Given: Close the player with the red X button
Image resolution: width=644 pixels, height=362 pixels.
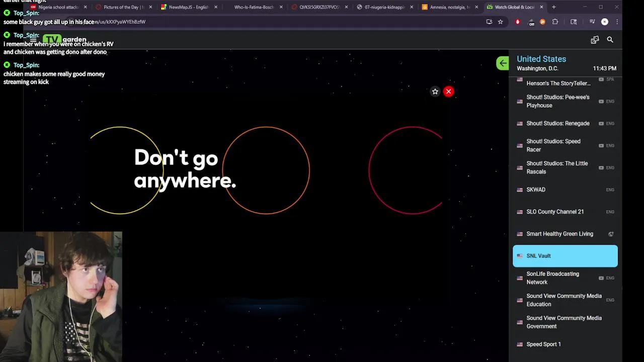Looking at the screenshot, I should (x=448, y=92).
